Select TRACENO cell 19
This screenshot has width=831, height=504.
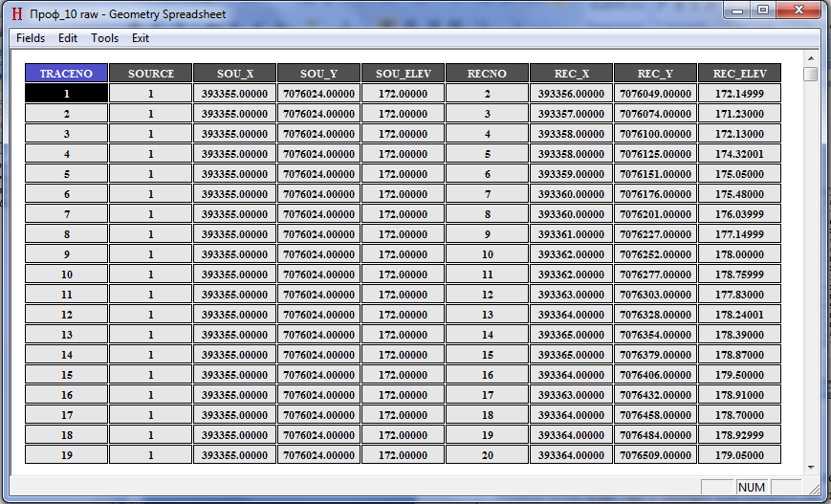[66, 454]
